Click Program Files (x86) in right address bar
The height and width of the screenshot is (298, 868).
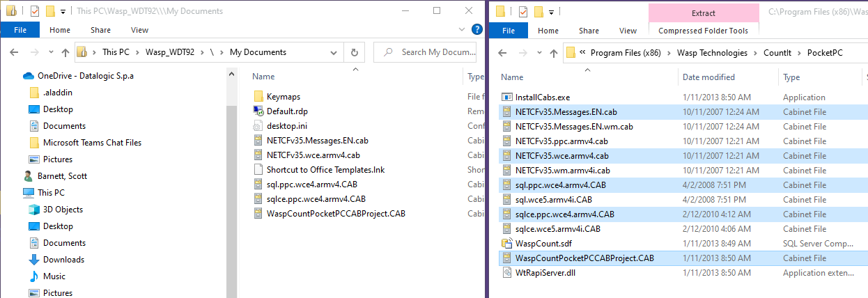[x=625, y=52]
